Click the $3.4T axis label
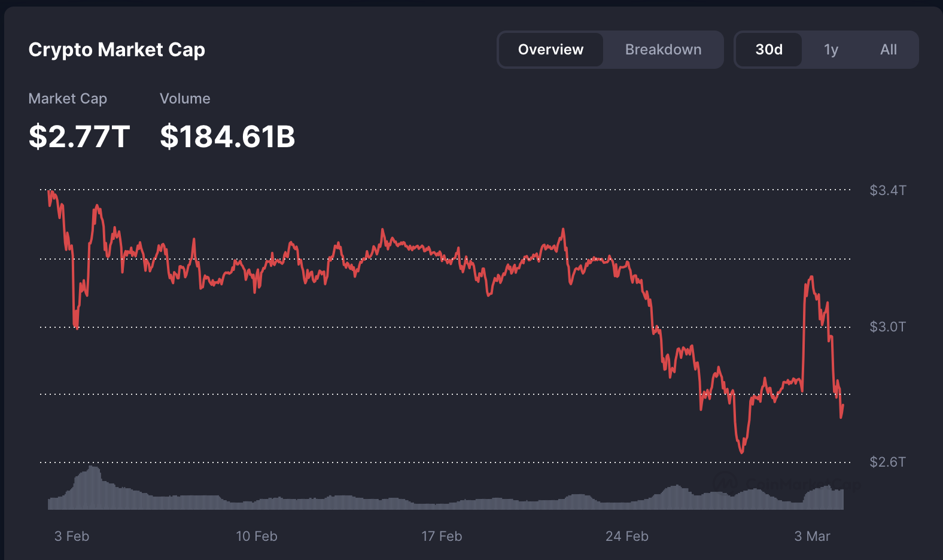Image resolution: width=943 pixels, height=560 pixels. (889, 190)
